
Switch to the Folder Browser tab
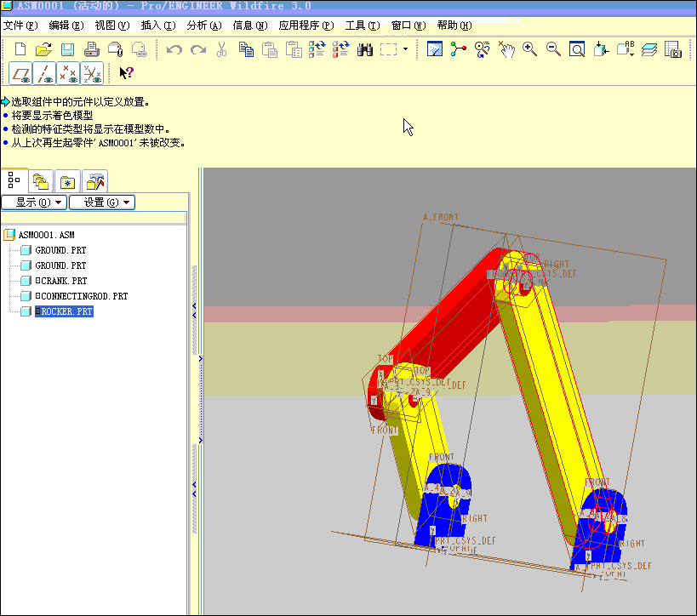[41, 182]
